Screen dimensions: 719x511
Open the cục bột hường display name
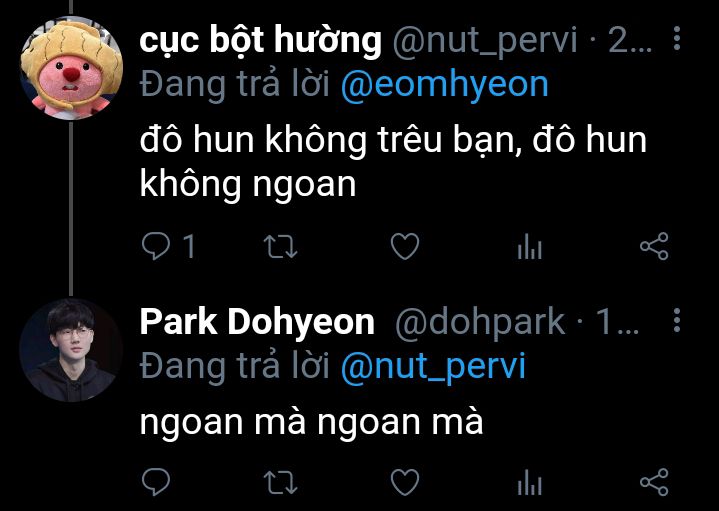[x=260, y=41]
